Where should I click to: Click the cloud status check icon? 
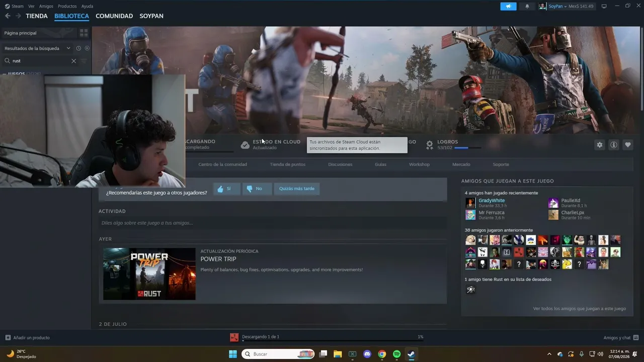[x=245, y=145]
